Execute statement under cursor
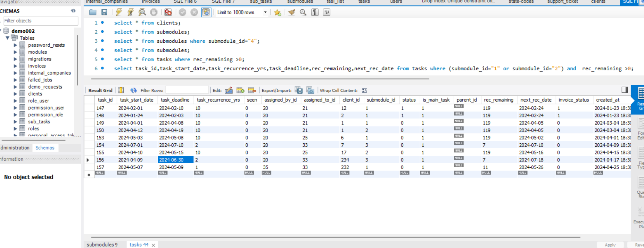The image size is (644, 248). 131,13
